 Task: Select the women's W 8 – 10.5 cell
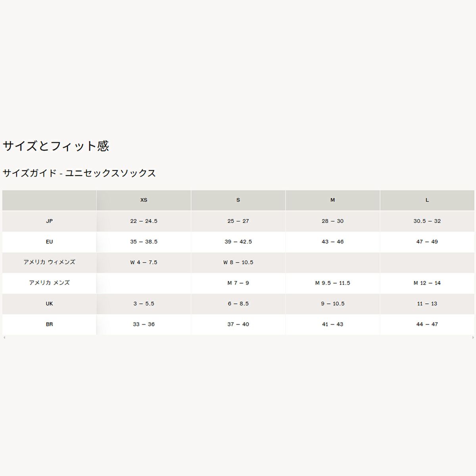pyautogui.click(x=238, y=262)
